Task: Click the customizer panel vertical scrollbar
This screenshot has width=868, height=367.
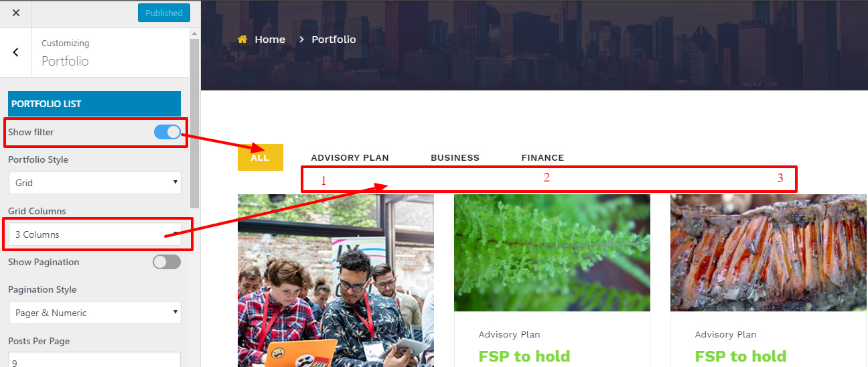Action: click(194, 123)
